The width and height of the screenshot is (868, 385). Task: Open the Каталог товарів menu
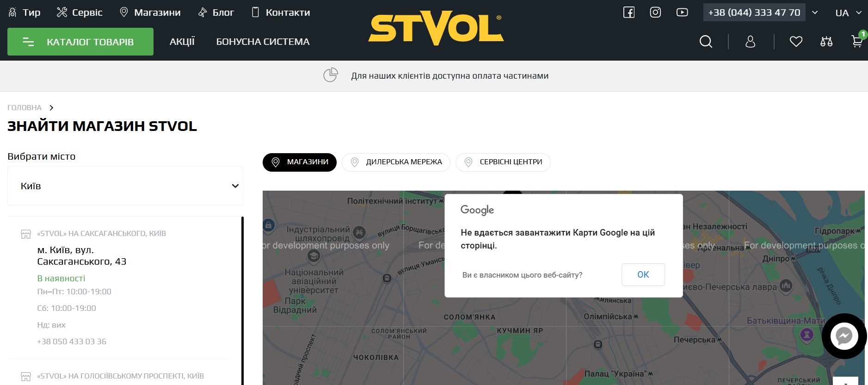pyautogui.click(x=80, y=42)
